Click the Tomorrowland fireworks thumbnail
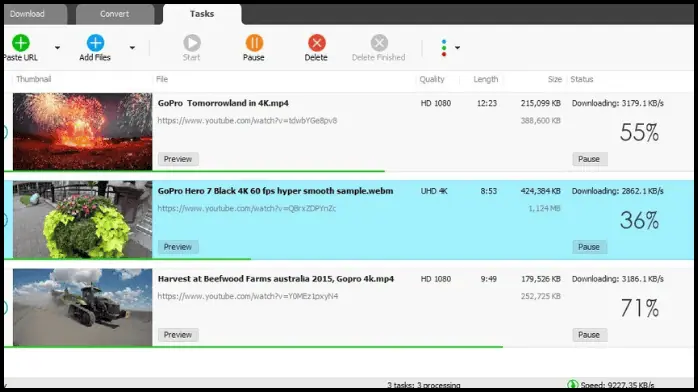The height and width of the screenshot is (392, 698). [82, 131]
